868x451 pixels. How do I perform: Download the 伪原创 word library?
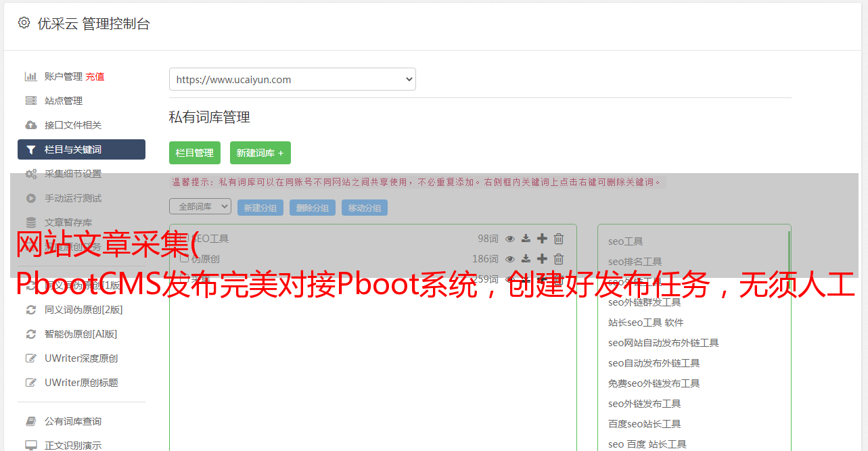526,259
